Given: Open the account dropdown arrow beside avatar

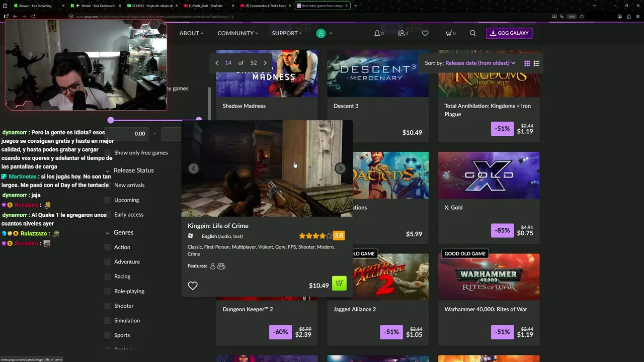Looking at the screenshot, I should click(x=331, y=33).
